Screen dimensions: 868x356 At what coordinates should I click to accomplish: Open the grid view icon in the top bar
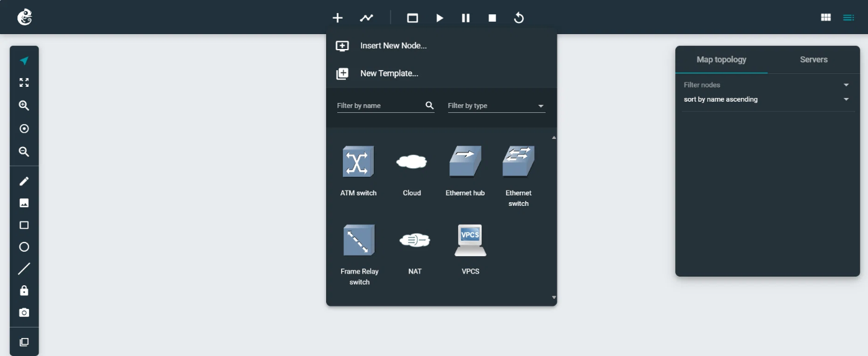pos(826,17)
